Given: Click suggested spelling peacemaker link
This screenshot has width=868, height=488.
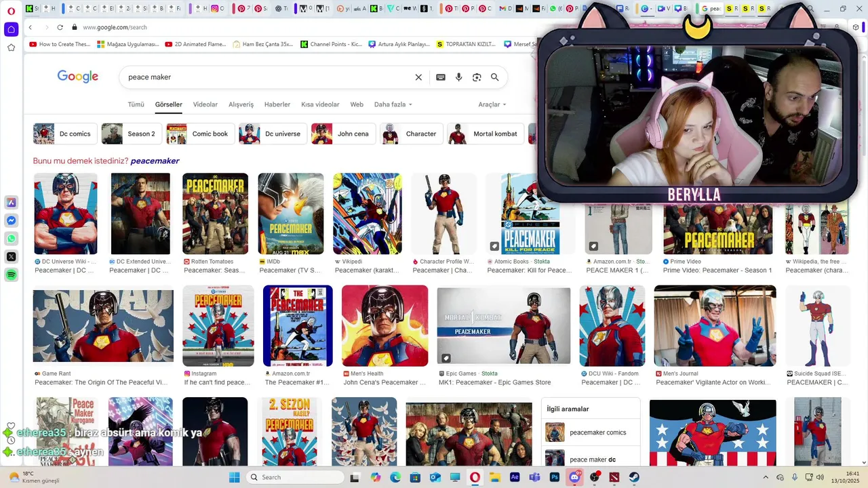Looking at the screenshot, I should (155, 161).
